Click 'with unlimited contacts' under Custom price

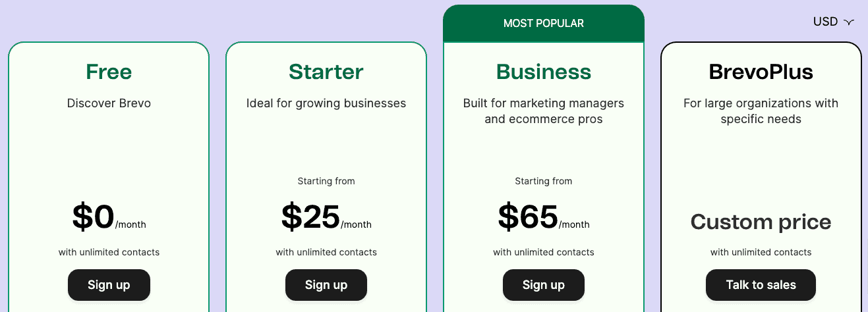[x=761, y=252]
